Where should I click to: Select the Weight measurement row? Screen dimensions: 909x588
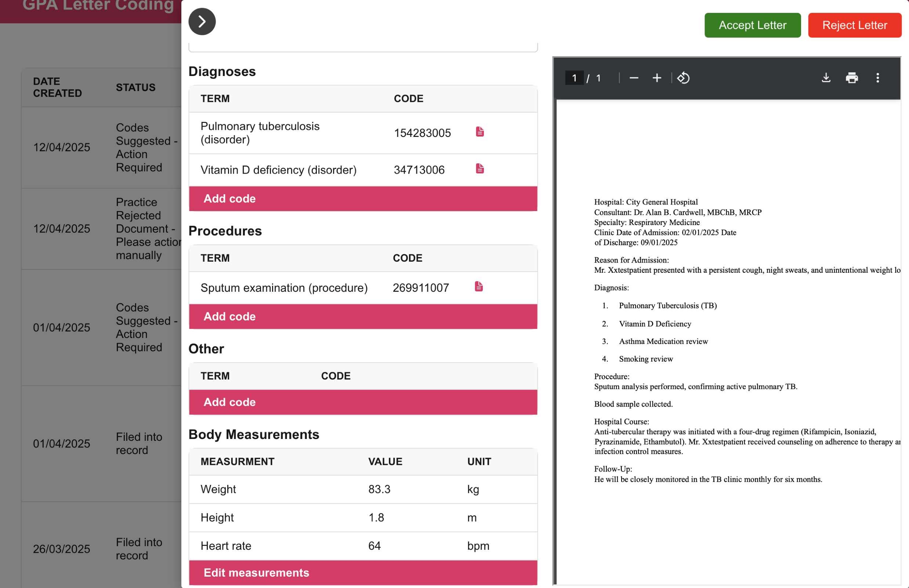pyautogui.click(x=363, y=489)
